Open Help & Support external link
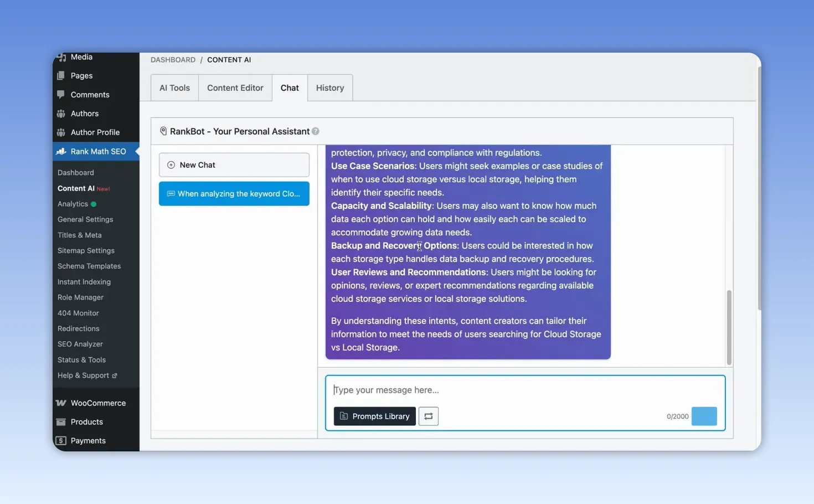The height and width of the screenshot is (504, 814). (87, 376)
